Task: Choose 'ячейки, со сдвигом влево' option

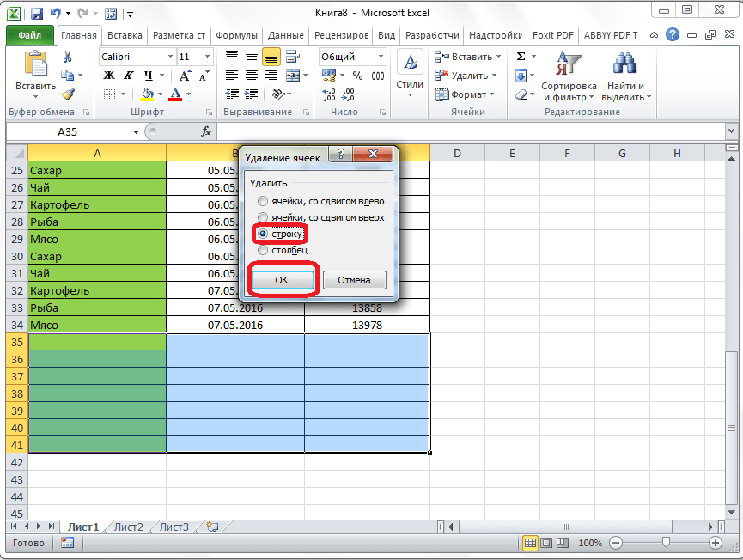Action: pyautogui.click(x=263, y=201)
